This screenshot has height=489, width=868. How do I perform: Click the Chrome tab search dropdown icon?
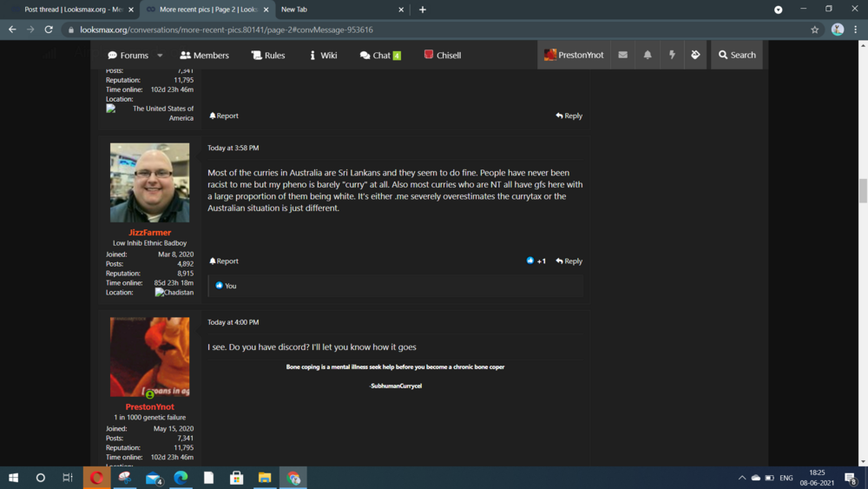point(779,10)
